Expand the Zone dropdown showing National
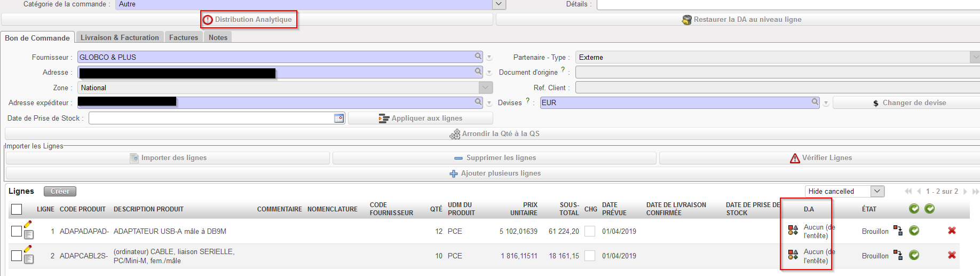This screenshot has height=276, width=980. [x=485, y=88]
